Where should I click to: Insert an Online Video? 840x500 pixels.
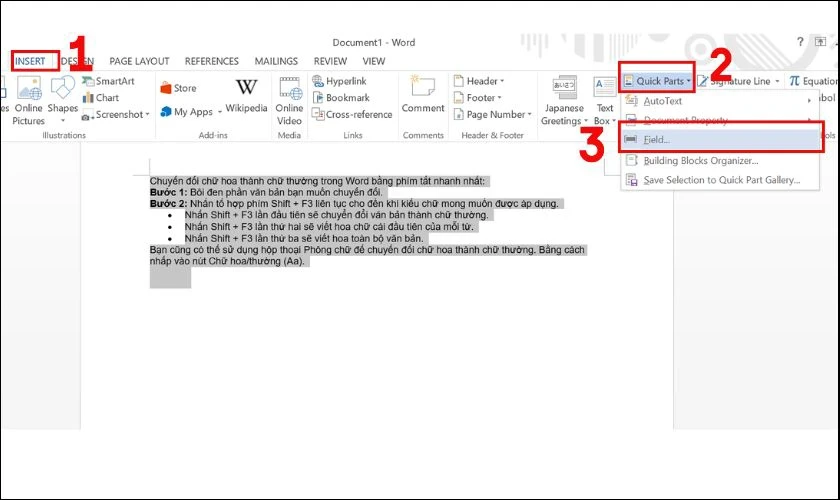pos(289,101)
